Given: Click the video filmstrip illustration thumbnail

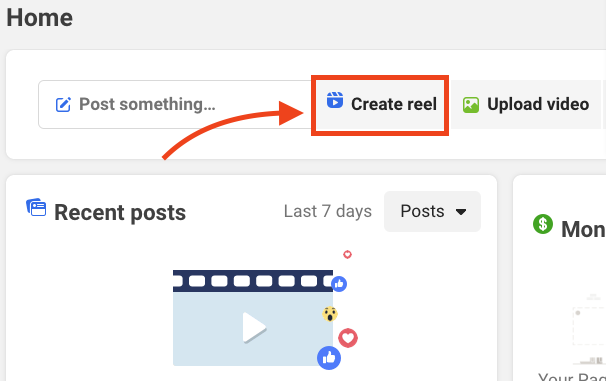Looking at the screenshot, I should tap(253, 318).
